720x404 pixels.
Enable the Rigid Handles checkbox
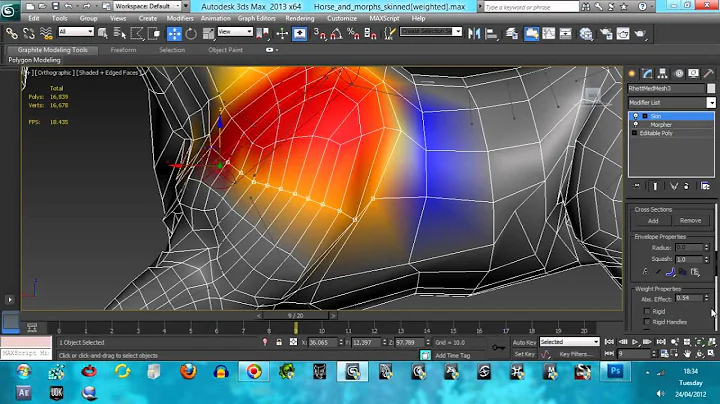click(x=647, y=322)
